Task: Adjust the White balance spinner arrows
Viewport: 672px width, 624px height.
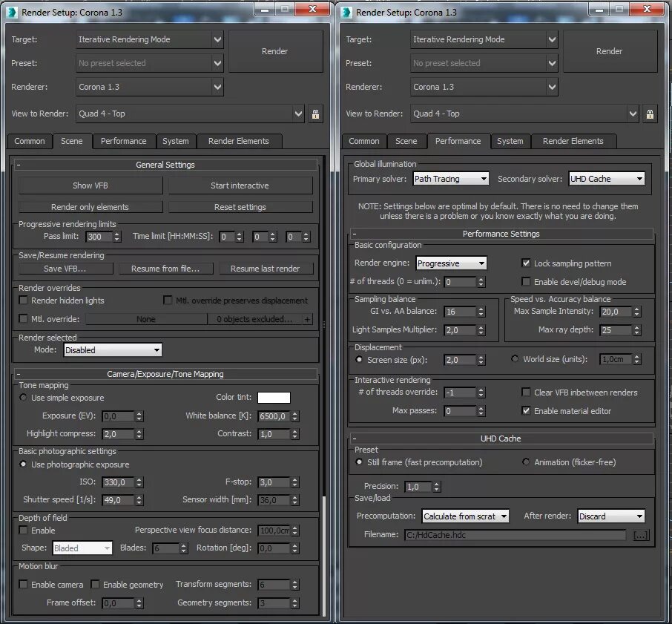Action: [x=295, y=416]
